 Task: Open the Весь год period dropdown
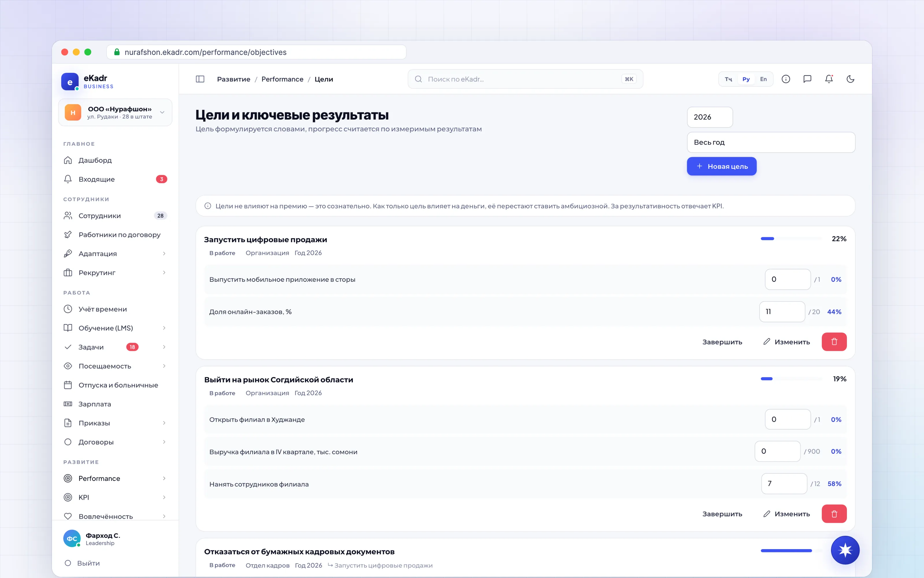[771, 142]
